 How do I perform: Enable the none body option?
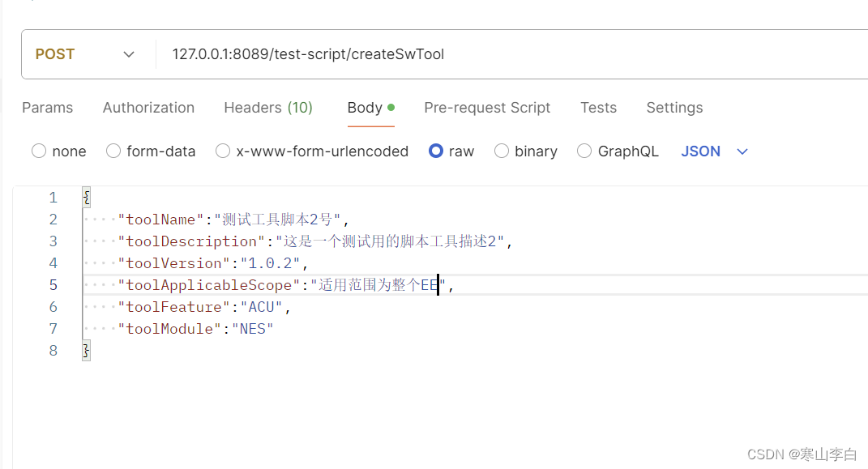[38, 151]
